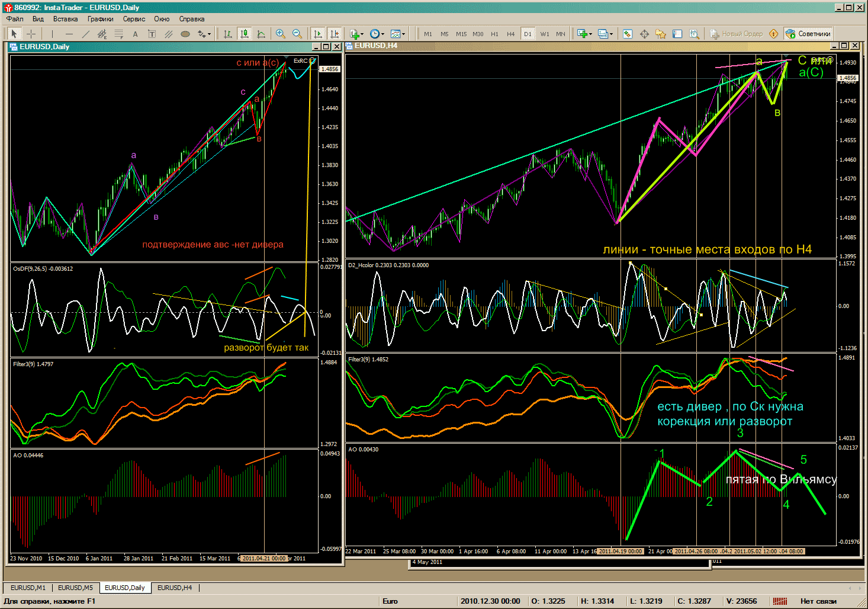Switch to the EURUSD,H4 chart tab

coord(175,588)
